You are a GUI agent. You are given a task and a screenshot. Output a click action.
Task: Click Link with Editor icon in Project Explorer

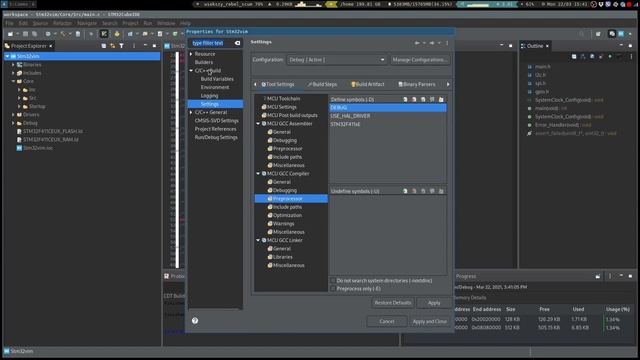click(x=113, y=46)
